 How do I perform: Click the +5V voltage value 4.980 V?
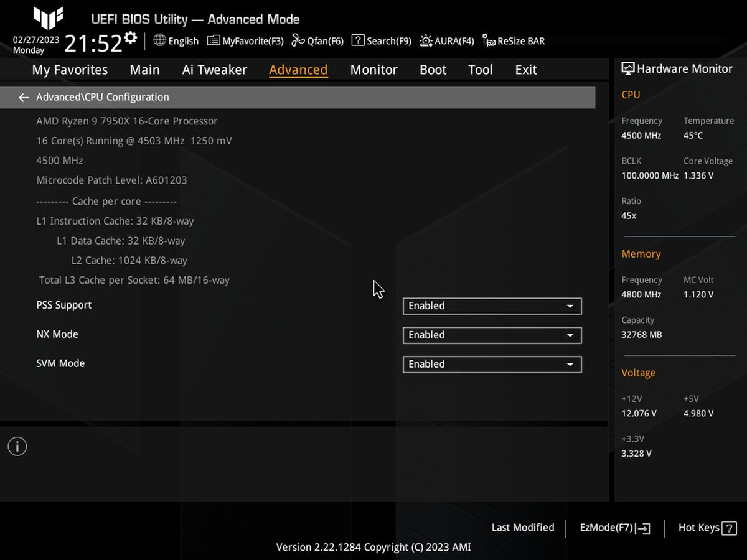click(x=698, y=413)
